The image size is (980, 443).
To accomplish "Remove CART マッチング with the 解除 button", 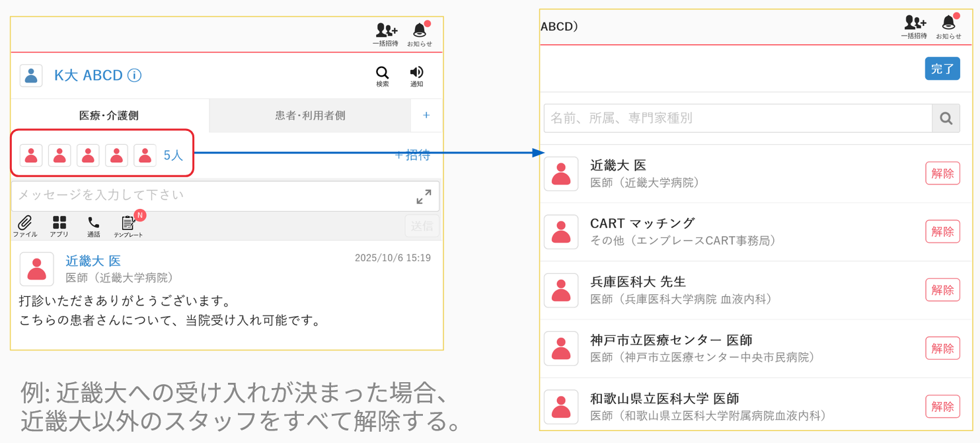I will [942, 231].
